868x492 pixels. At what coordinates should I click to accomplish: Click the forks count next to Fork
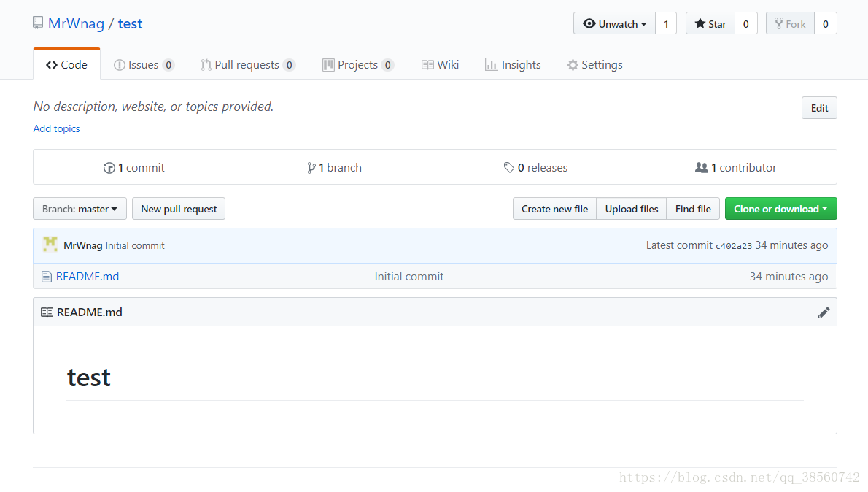point(826,24)
